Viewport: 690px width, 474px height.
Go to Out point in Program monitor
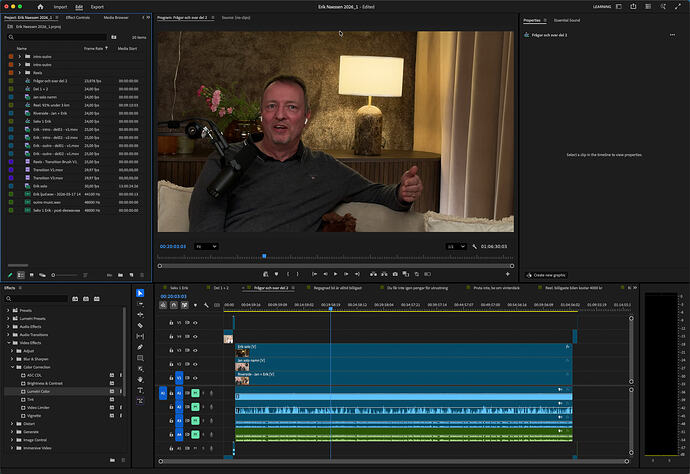pos(357,274)
